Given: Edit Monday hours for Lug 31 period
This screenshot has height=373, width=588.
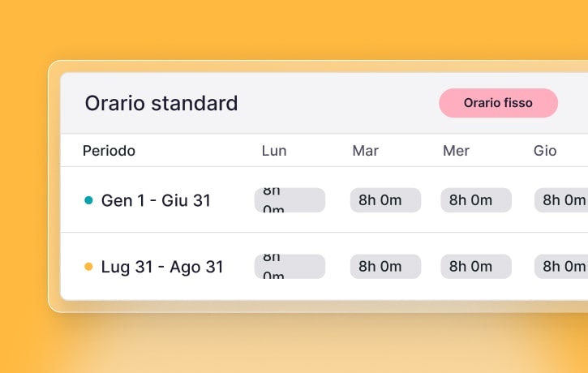Looking at the screenshot, I should [x=290, y=267].
